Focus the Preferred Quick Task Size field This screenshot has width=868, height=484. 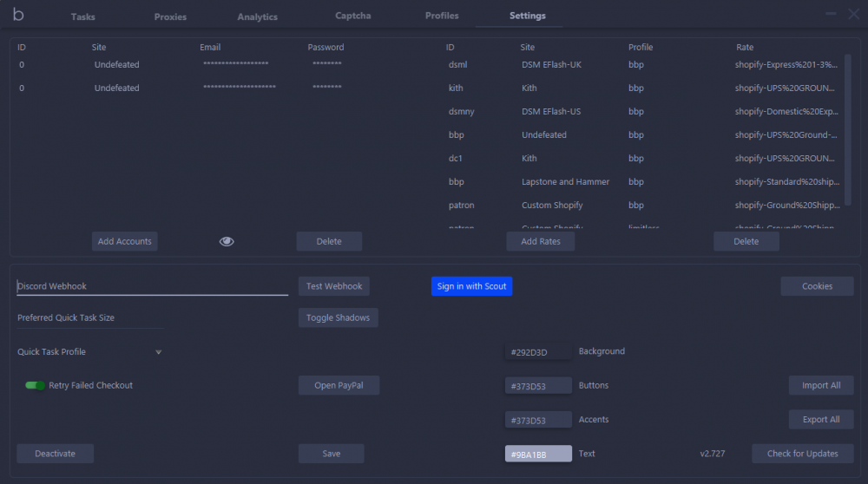coord(90,318)
